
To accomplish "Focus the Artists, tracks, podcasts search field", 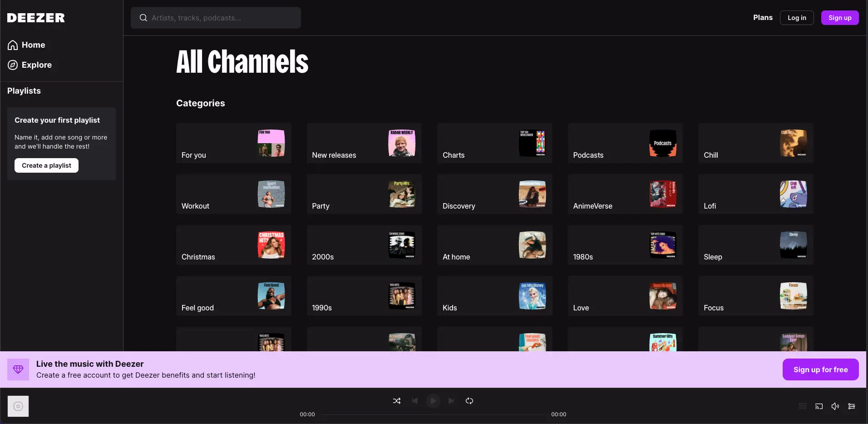I will pos(222,18).
